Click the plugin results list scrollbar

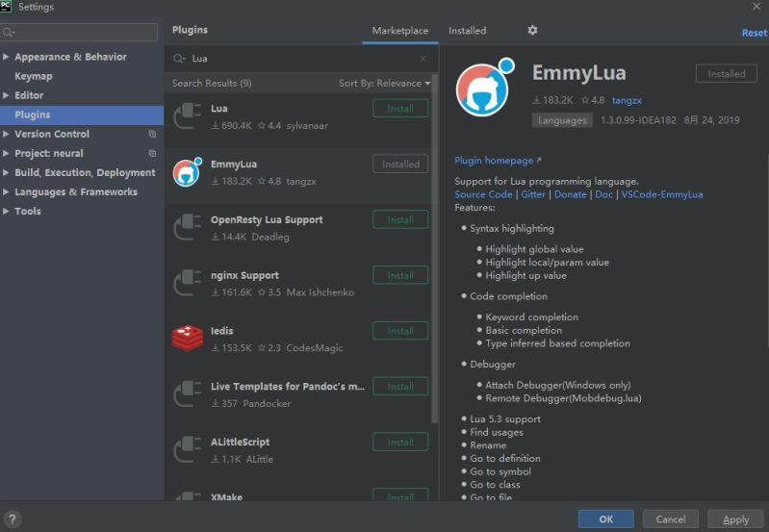434,248
